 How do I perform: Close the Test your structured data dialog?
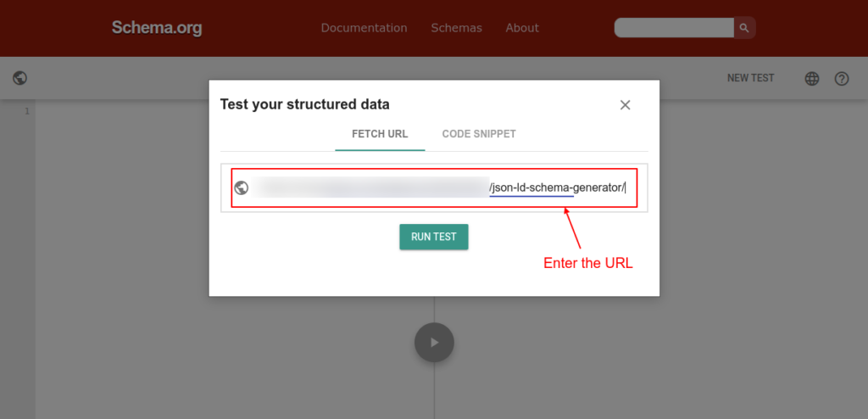pyautogui.click(x=626, y=105)
